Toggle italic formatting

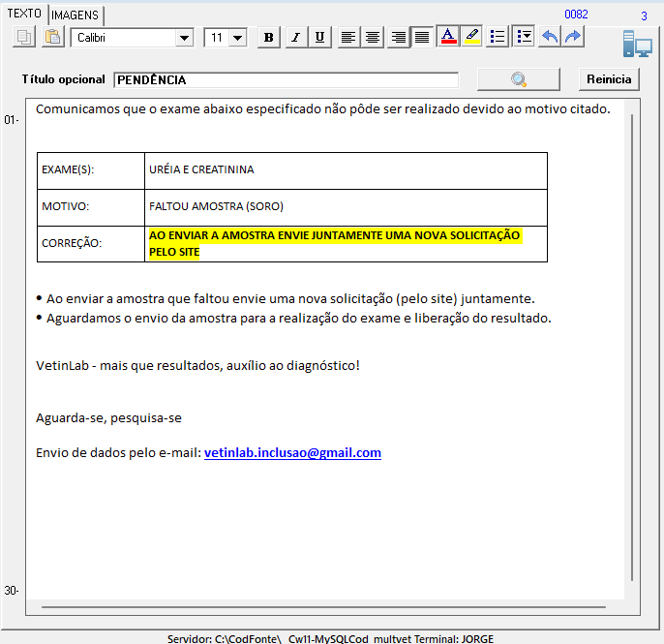pyautogui.click(x=294, y=38)
